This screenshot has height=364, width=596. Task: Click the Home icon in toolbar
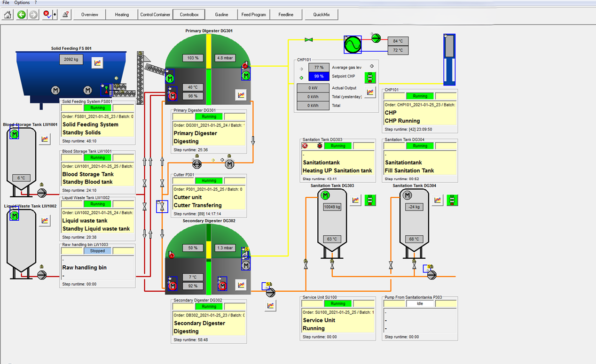(8, 15)
